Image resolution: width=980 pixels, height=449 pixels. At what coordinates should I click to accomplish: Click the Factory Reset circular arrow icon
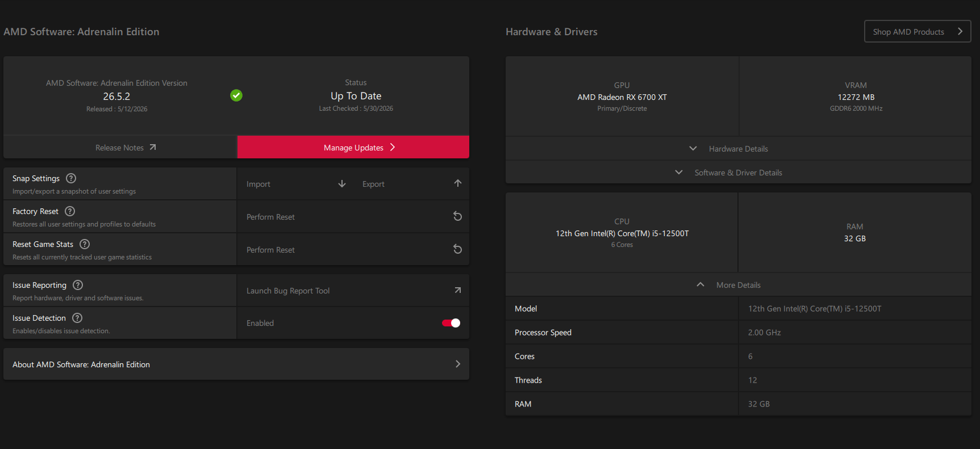tap(457, 216)
